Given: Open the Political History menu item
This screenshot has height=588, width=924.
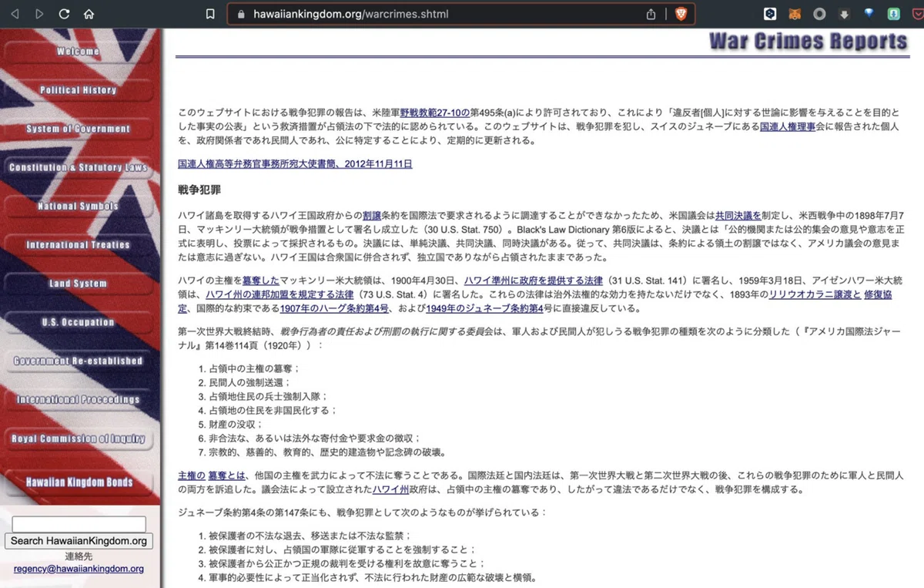Looking at the screenshot, I should coord(79,90).
